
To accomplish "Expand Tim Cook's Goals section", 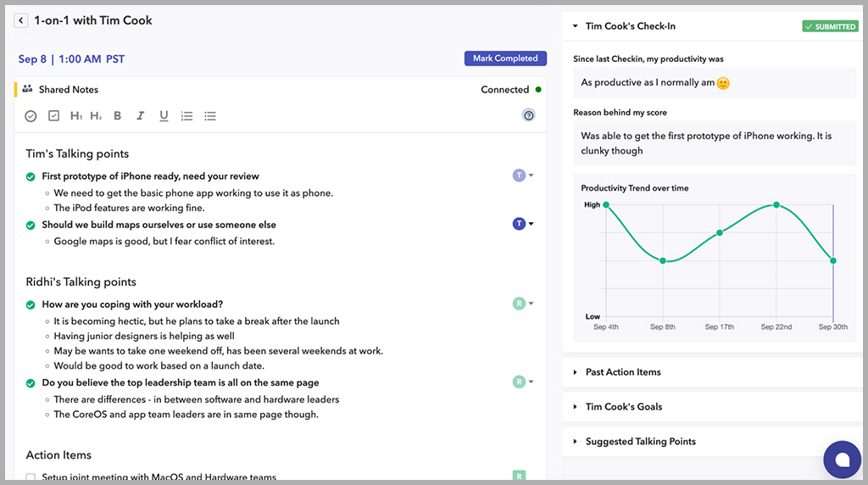I will point(576,406).
